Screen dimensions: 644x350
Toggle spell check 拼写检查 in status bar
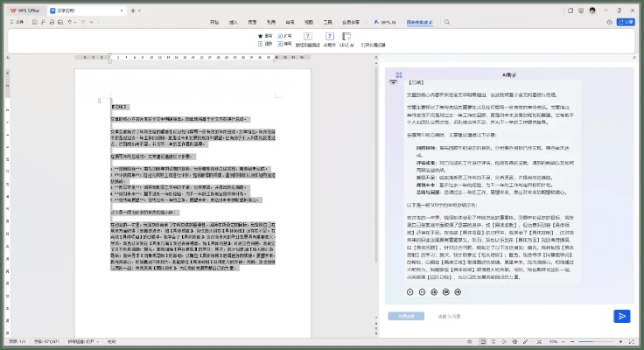pos(85,341)
